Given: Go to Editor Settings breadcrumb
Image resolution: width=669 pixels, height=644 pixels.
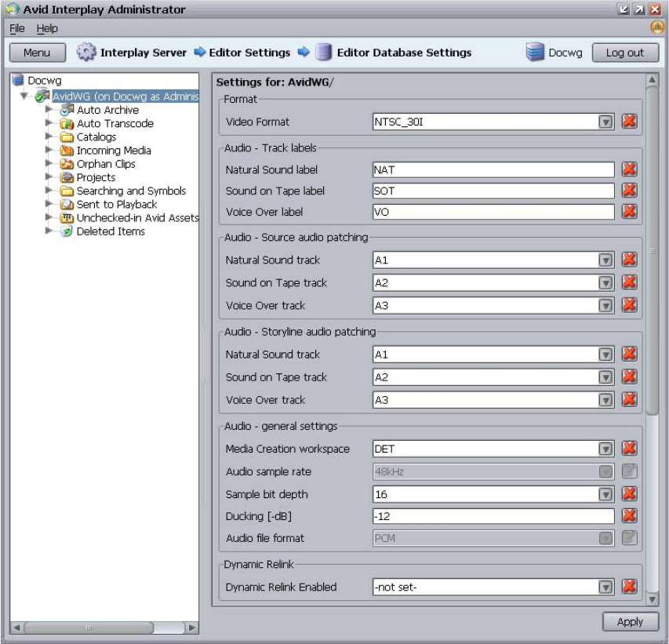Looking at the screenshot, I should 249,53.
